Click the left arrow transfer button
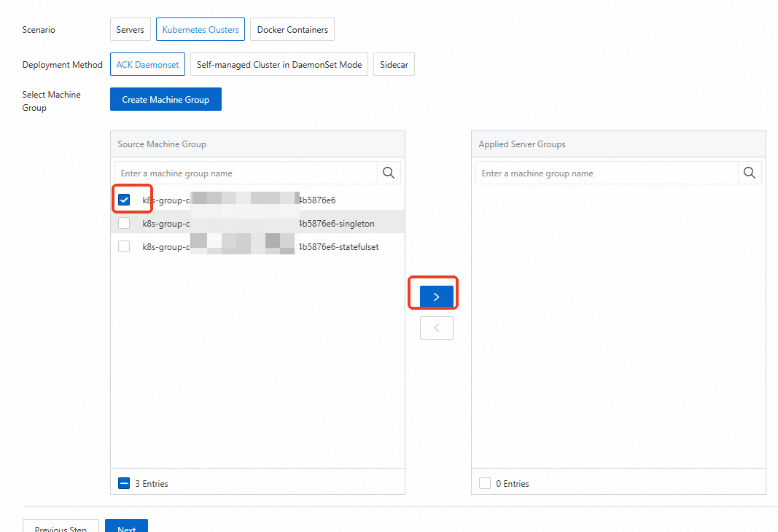 point(437,328)
